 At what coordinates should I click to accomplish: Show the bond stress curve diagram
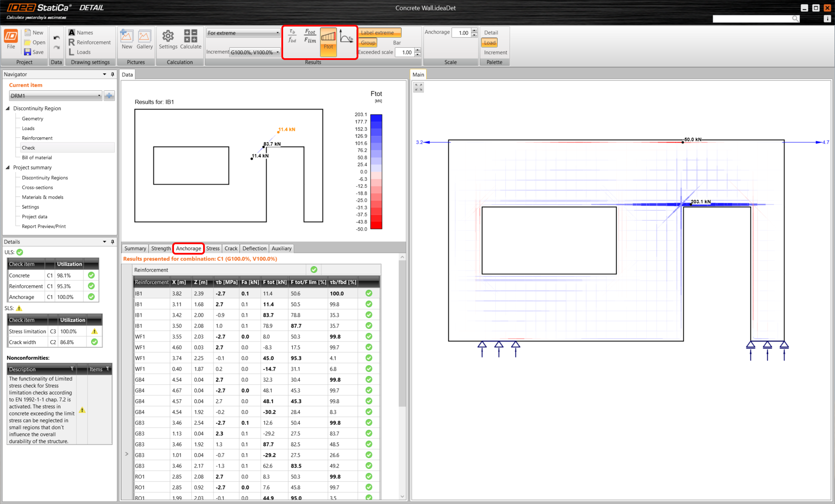(x=346, y=36)
